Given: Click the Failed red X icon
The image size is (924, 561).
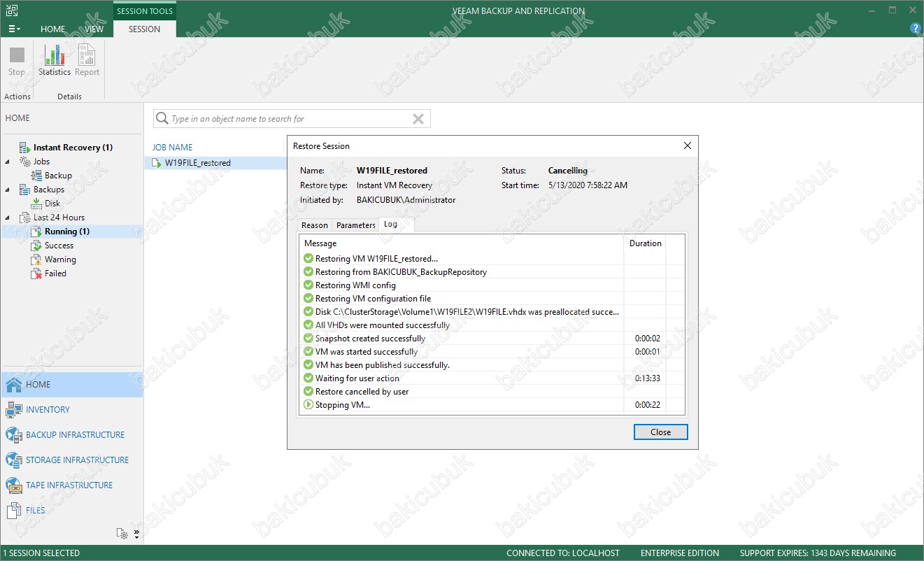Looking at the screenshot, I should click(36, 274).
